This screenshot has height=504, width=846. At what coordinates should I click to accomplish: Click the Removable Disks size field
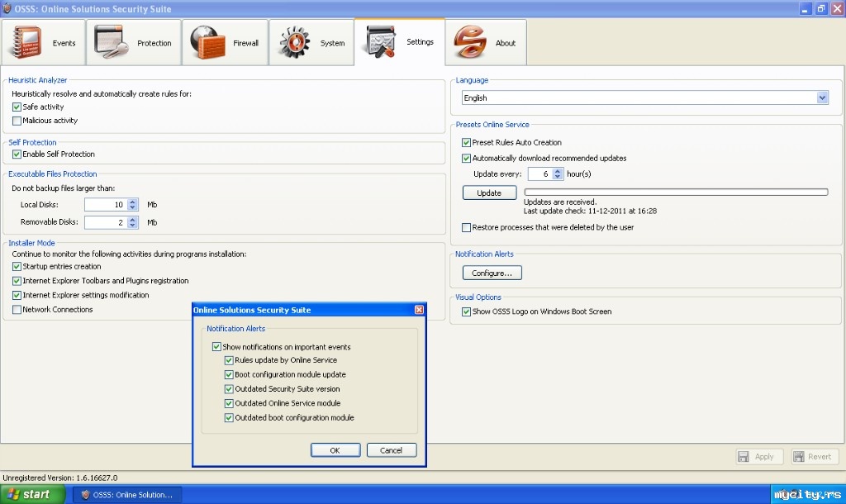(106, 222)
